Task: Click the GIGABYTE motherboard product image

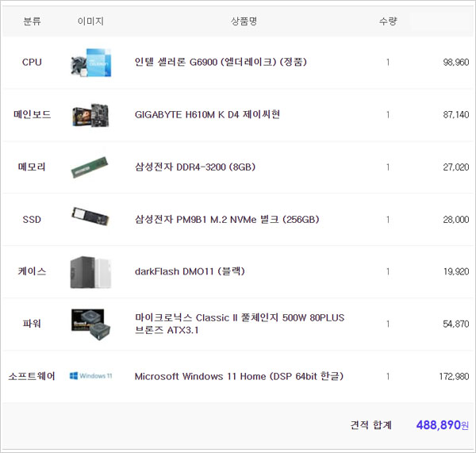Action: [90, 115]
